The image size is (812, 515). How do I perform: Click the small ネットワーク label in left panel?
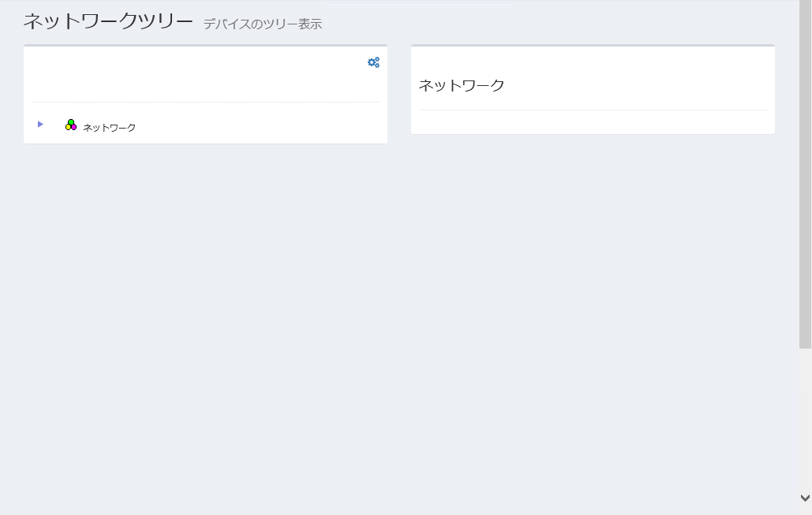[x=109, y=128]
